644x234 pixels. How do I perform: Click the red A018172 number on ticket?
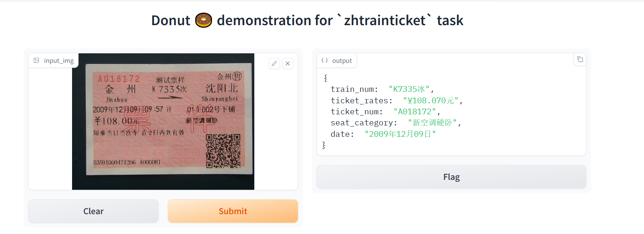pos(119,79)
